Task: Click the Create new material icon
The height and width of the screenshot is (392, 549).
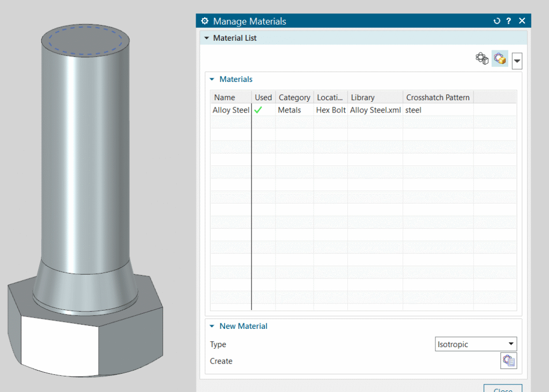Action: [x=508, y=361]
